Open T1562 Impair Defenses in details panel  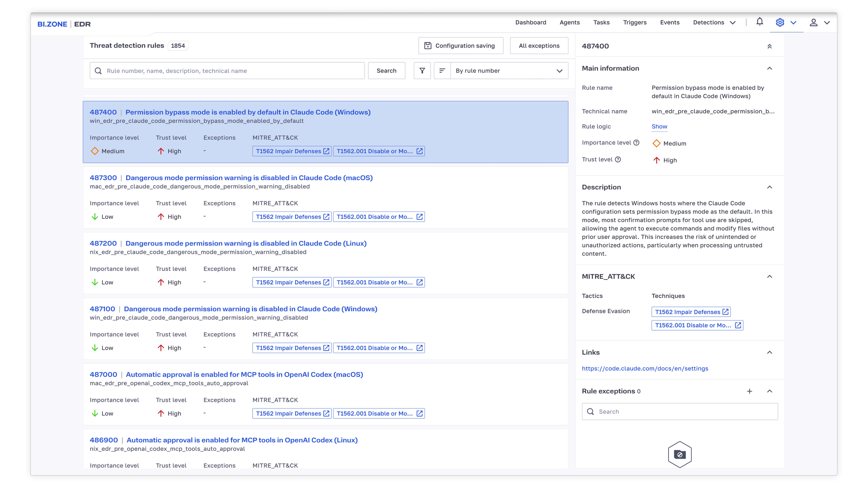[x=691, y=312]
